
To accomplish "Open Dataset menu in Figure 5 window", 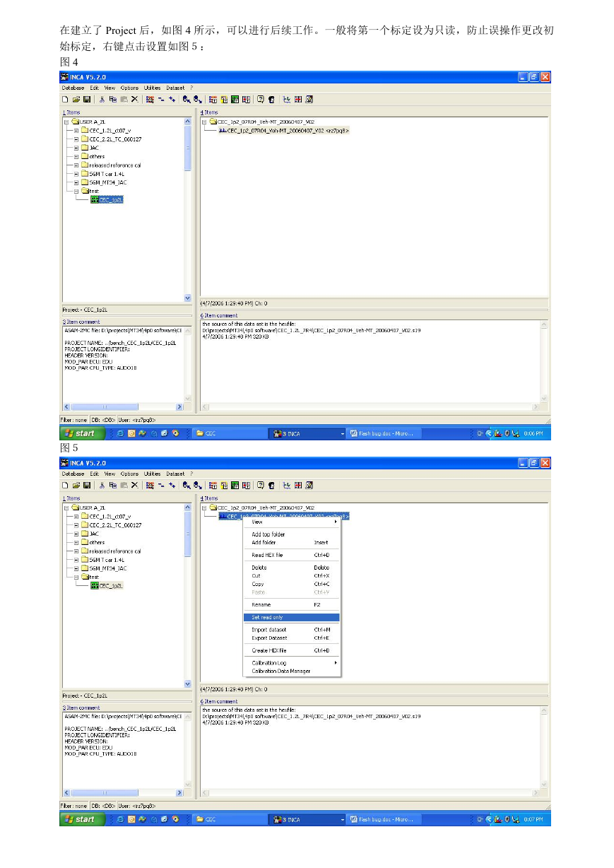I will [x=175, y=474].
